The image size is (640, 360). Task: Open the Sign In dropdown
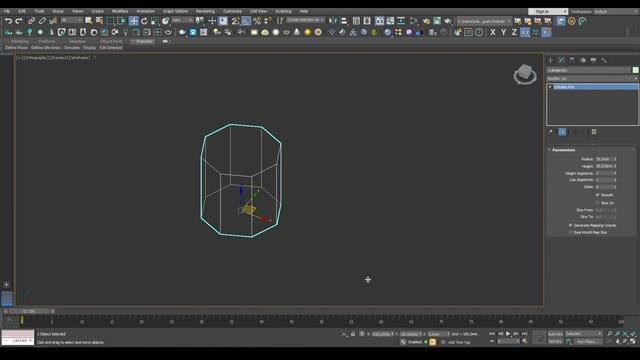pos(548,11)
